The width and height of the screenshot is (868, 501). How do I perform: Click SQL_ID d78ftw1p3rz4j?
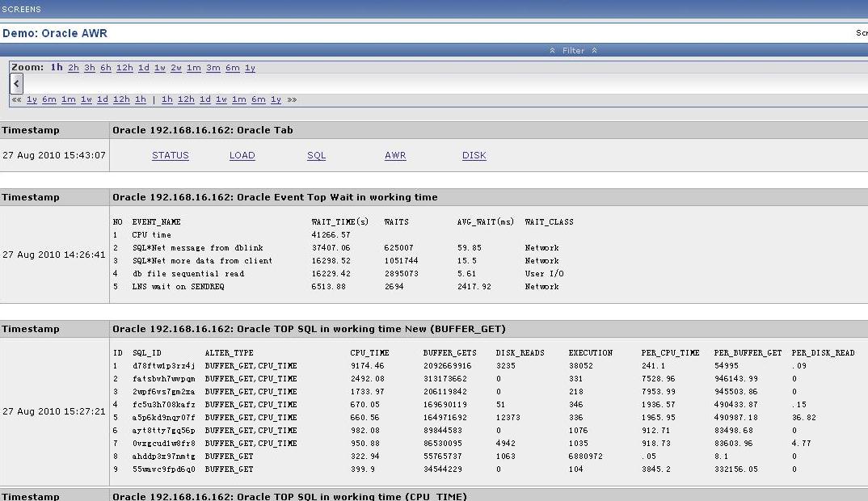click(164, 366)
